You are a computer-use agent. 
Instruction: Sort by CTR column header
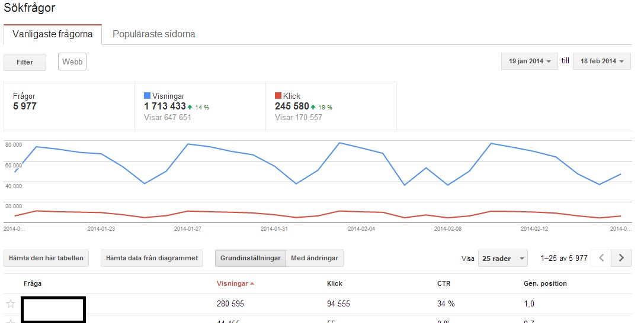444,283
